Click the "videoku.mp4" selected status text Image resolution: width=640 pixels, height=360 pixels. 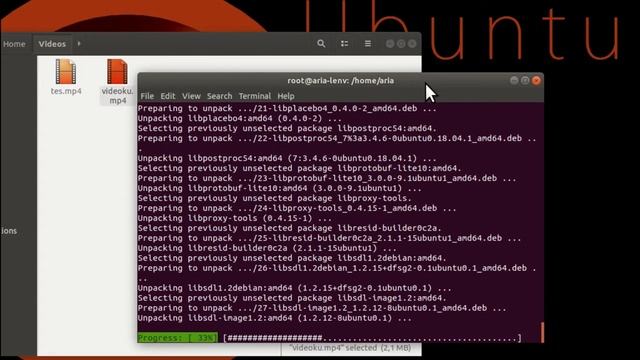[x=350, y=348]
